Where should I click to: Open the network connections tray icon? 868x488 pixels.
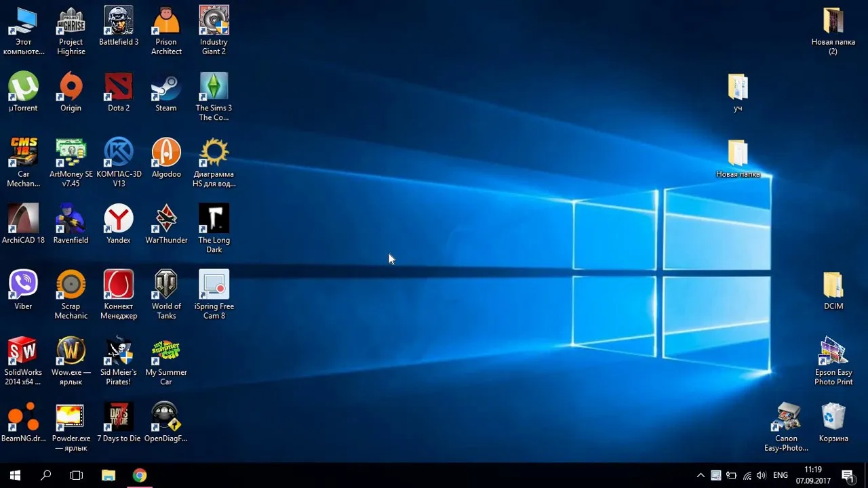click(747, 475)
